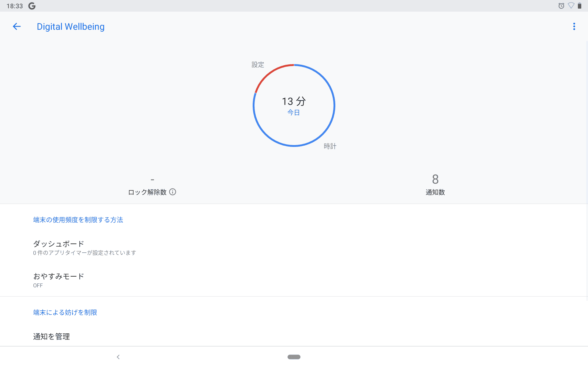
Task: Tap the Wi-Fi icon in the status bar
Action: (x=571, y=5)
